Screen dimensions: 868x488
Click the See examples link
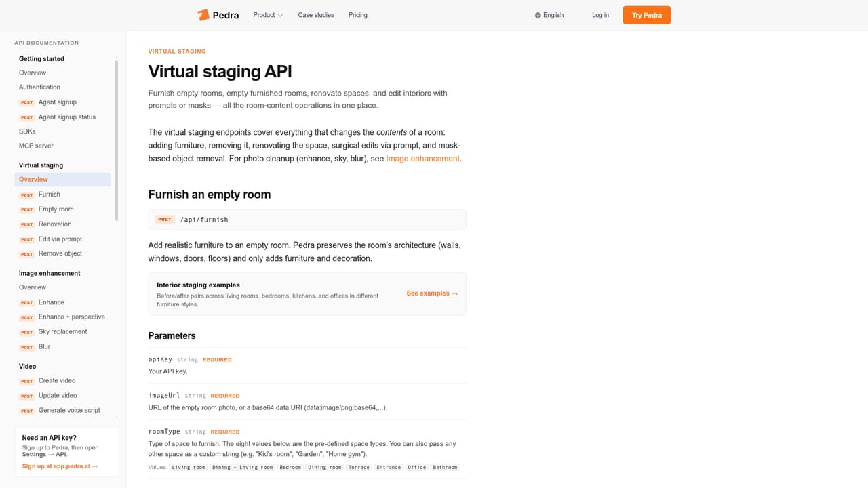click(432, 293)
